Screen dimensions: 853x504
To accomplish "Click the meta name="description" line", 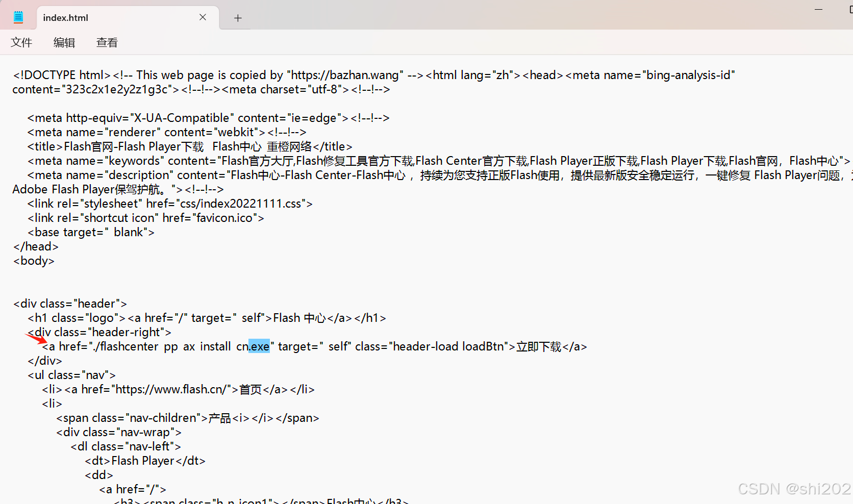I will coord(439,175).
